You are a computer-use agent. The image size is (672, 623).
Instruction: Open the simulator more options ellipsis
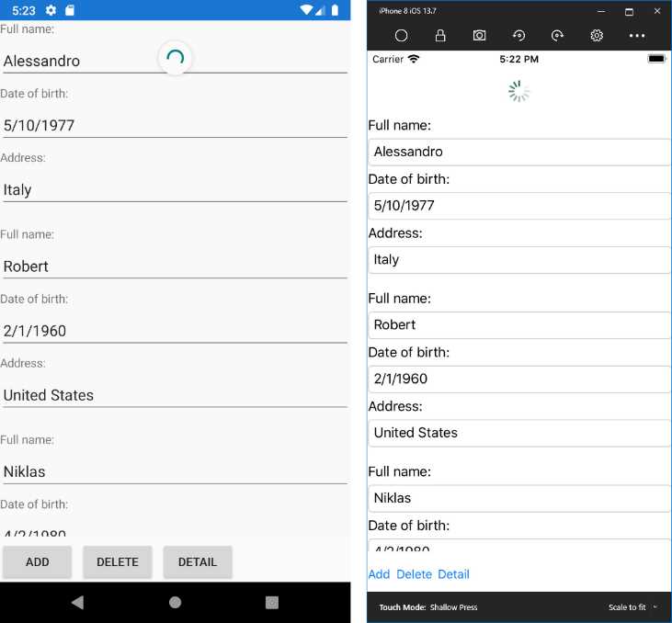[637, 36]
